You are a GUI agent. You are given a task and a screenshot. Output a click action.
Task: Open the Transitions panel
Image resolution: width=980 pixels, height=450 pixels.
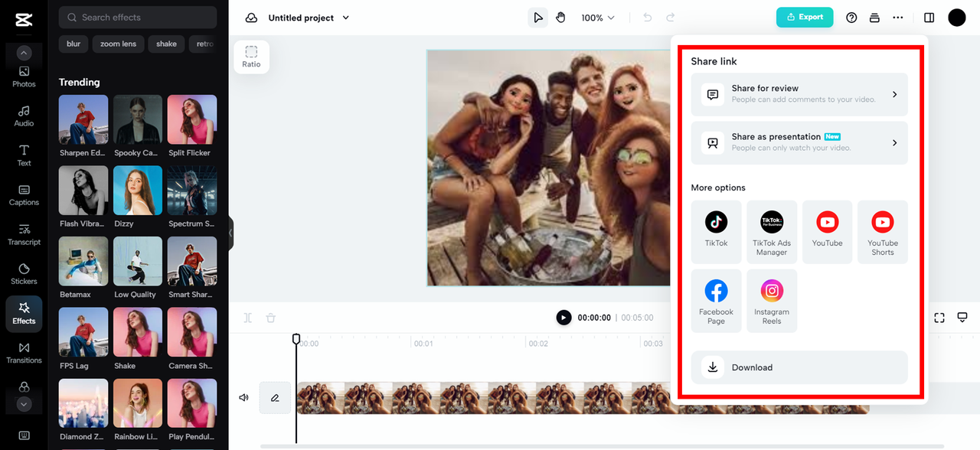pos(24,353)
